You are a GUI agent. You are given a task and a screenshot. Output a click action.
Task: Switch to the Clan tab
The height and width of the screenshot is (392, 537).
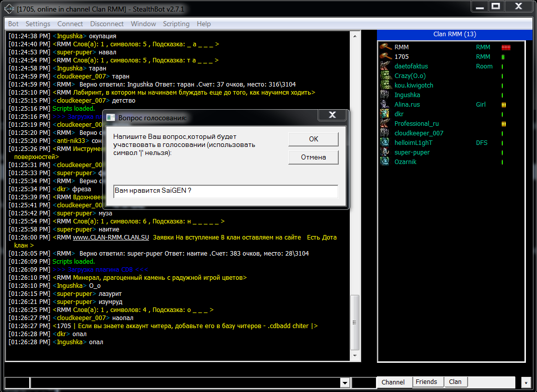pos(455,382)
